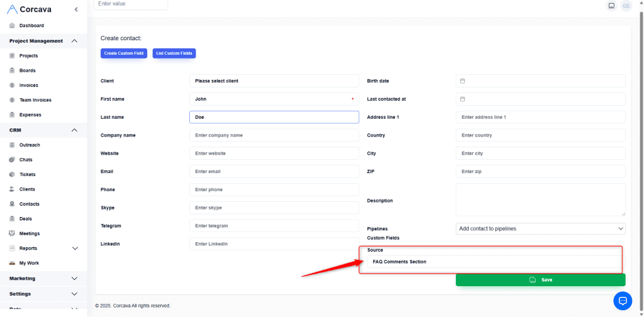Click the Enter phone field
Image resolution: width=644 pixels, height=317 pixels.
point(274,190)
